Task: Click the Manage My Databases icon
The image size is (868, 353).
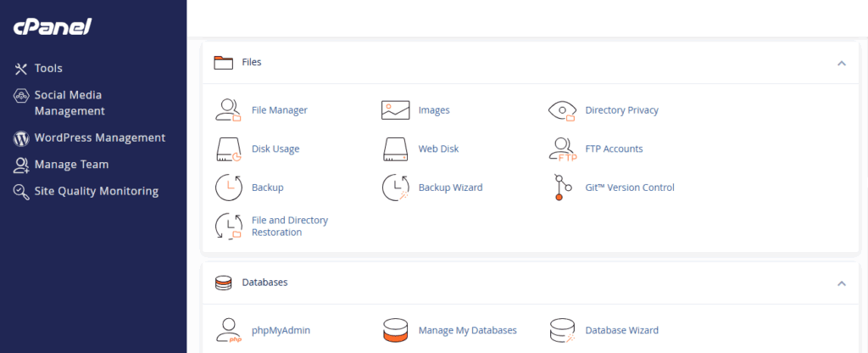Action: tap(396, 331)
